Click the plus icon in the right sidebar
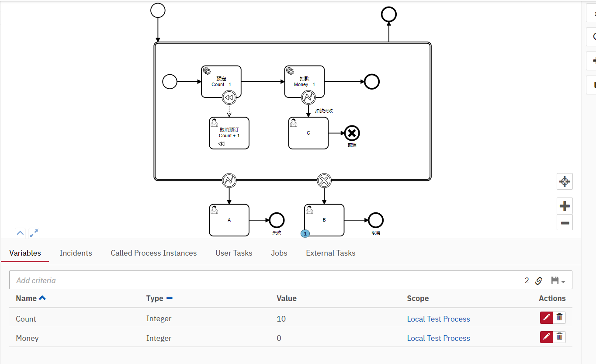 point(594,61)
